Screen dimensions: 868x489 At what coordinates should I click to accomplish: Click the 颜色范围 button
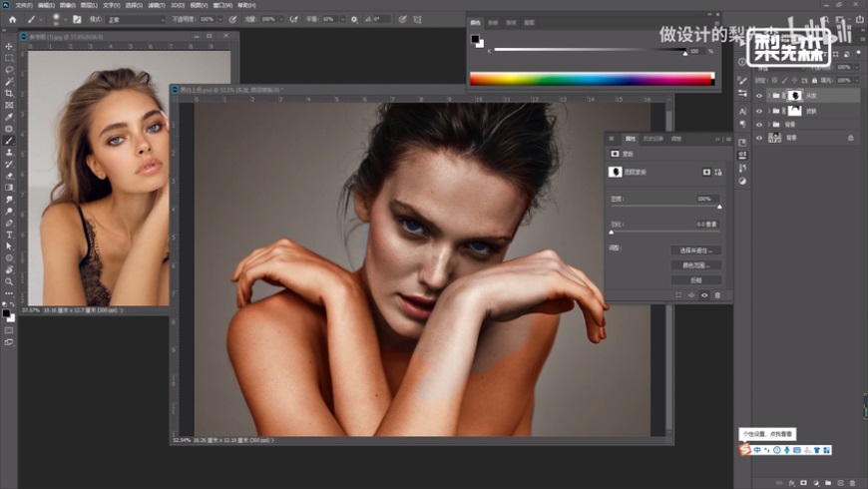[695, 265]
